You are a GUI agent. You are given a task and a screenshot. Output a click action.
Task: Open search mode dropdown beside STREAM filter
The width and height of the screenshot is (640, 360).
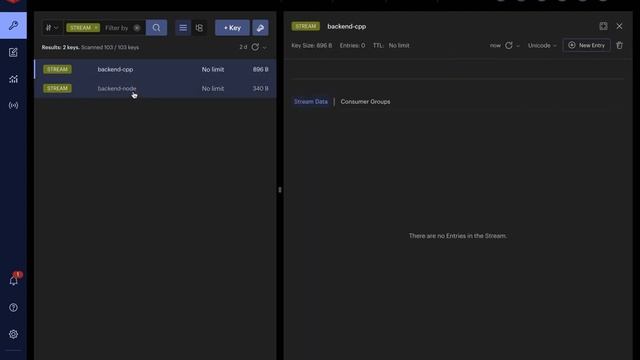[52, 28]
